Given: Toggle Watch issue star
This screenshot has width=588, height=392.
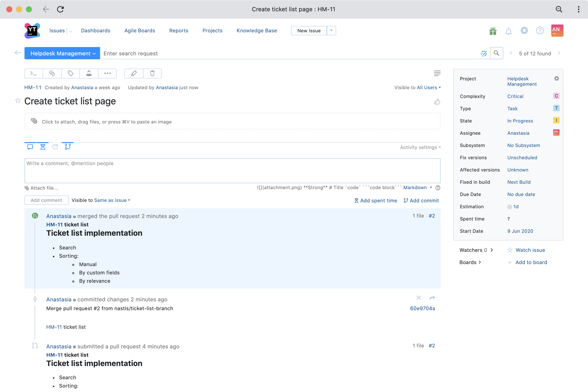Looking at the screenshot, I should pyautogui.click(x=510, y=250).
